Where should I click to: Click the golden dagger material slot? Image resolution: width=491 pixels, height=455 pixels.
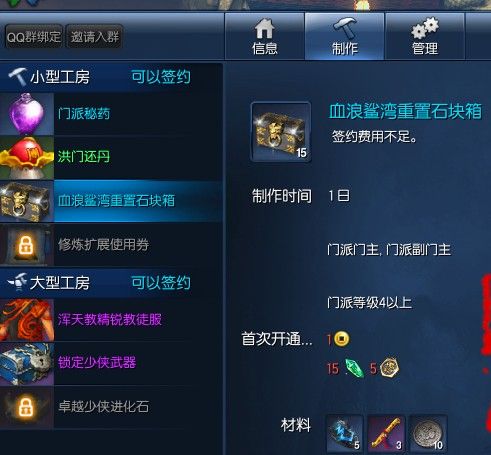386,434
